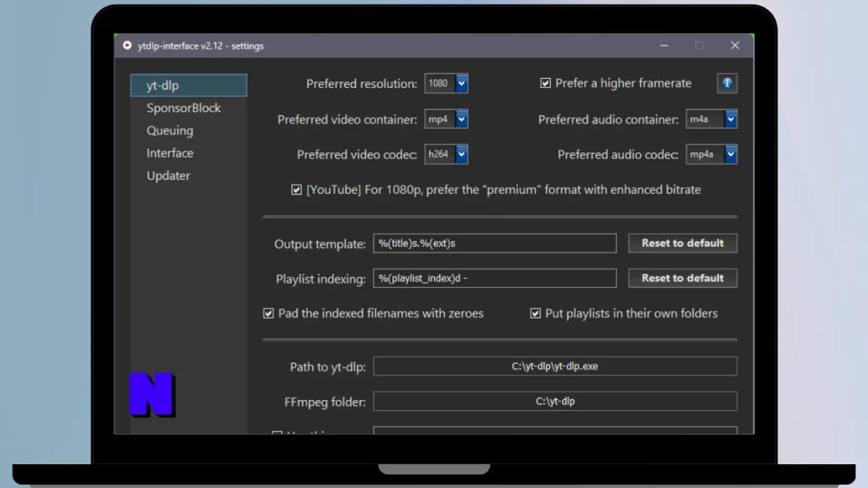Reset the Playlist indexing to default
Screen dimensions: 868x488
click(x=682, y=278)
